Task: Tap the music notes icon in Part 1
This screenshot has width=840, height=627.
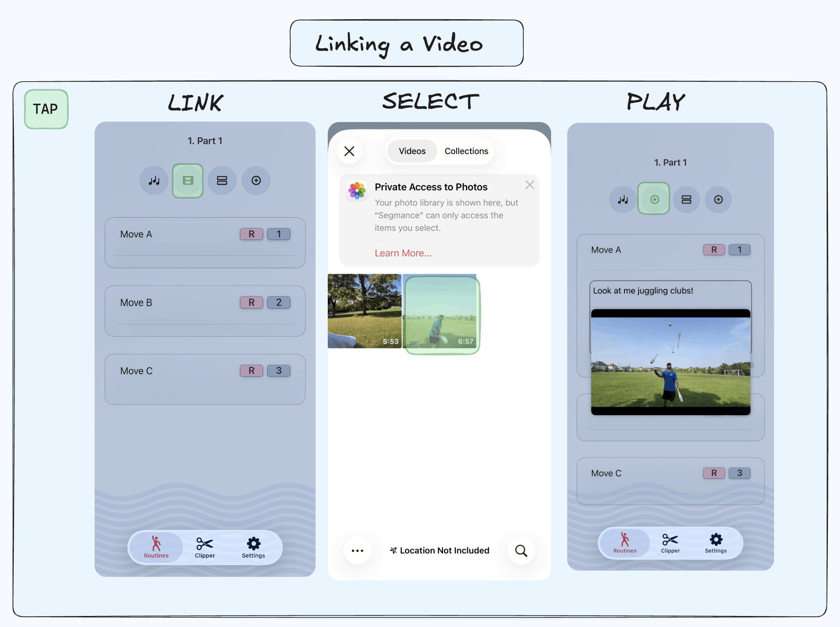Action: tap(154, 180)
